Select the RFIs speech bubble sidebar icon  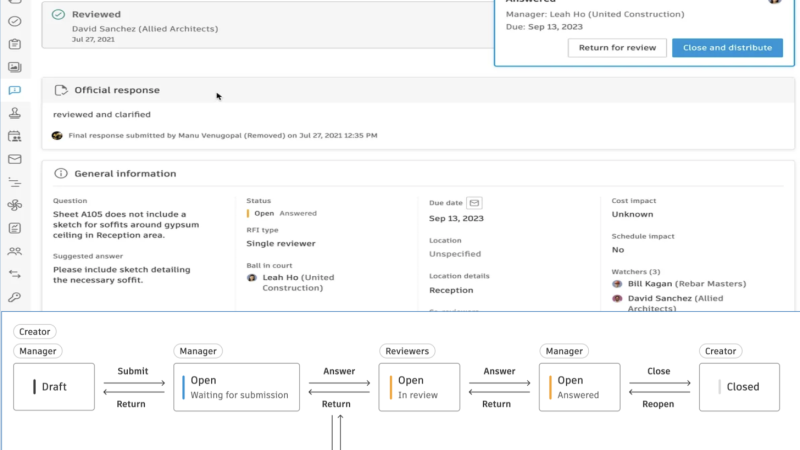(x=14, y=90)
